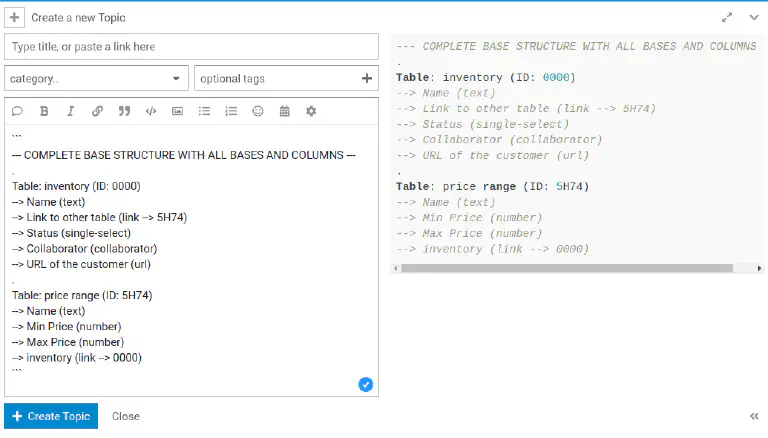Click the Close link to discard draft
Screen dimensions: 768x438
(126, 416)
